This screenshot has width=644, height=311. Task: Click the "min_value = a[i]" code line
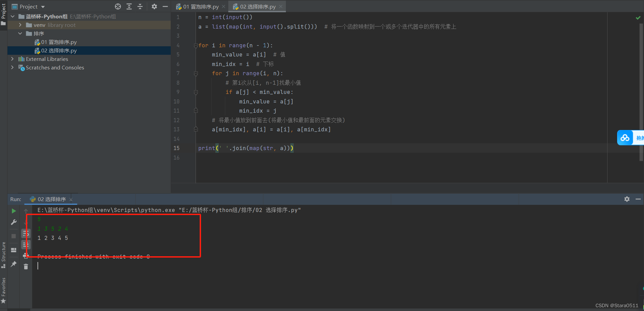(x=239, y=55)
